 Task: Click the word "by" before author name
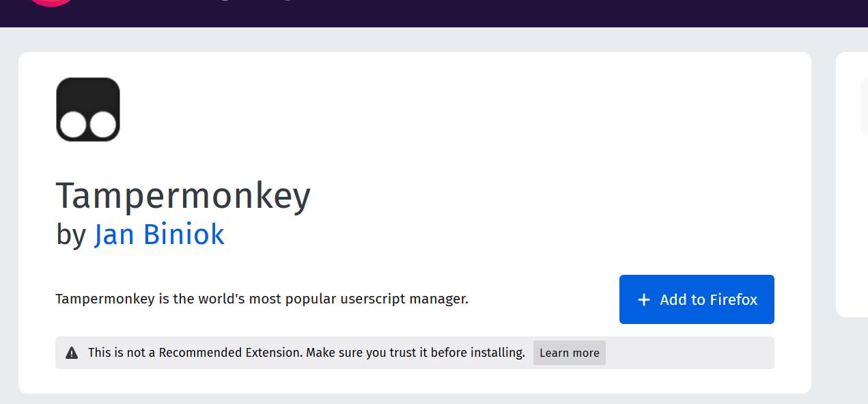click(70, 234)
